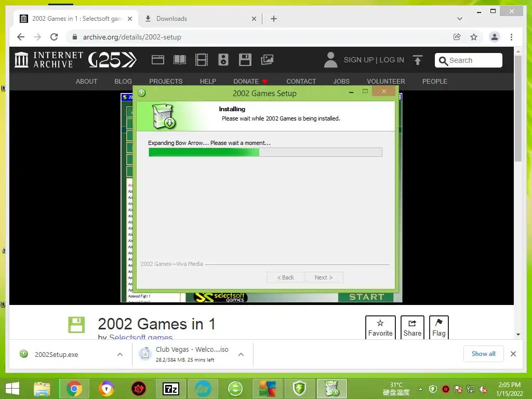Click the SIGN UP | LOG IN link
Image resolution: width=532 pixels, height=399 pixels.
click(x=374, y=60)
